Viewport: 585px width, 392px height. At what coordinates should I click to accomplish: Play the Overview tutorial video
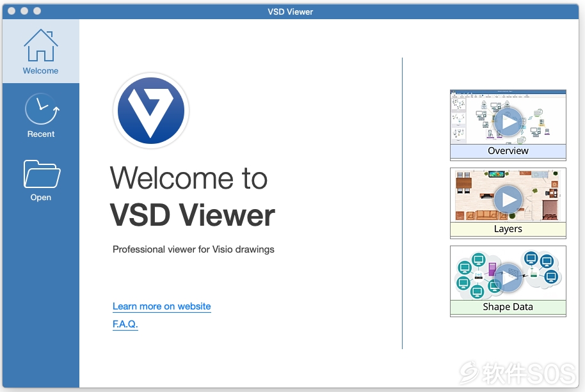(x=508, y=122)
